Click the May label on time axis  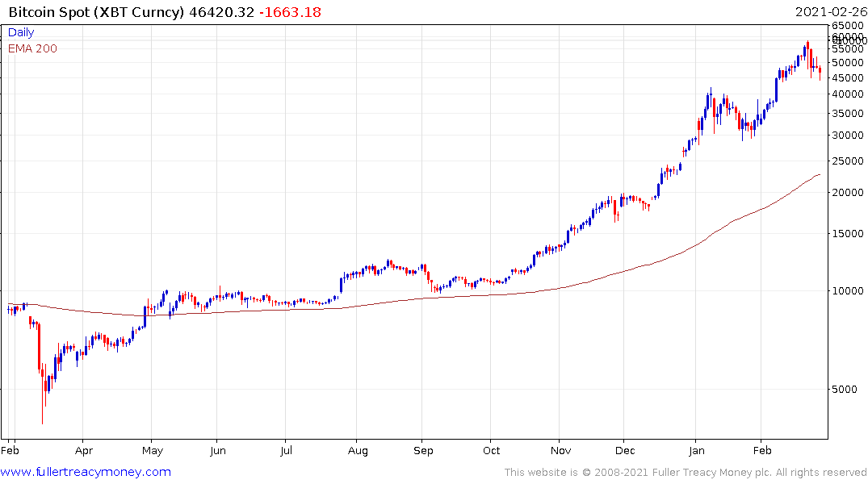[x=153, y=451]
